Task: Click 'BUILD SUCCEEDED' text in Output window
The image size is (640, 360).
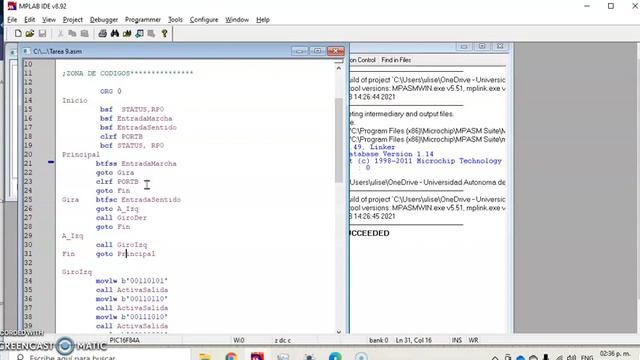Action: [x=369, y=233]
